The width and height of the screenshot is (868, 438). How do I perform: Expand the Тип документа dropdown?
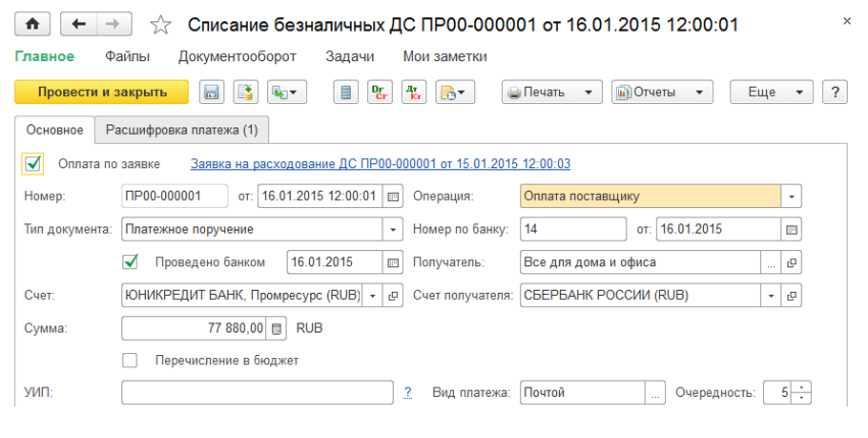point(393,229)
